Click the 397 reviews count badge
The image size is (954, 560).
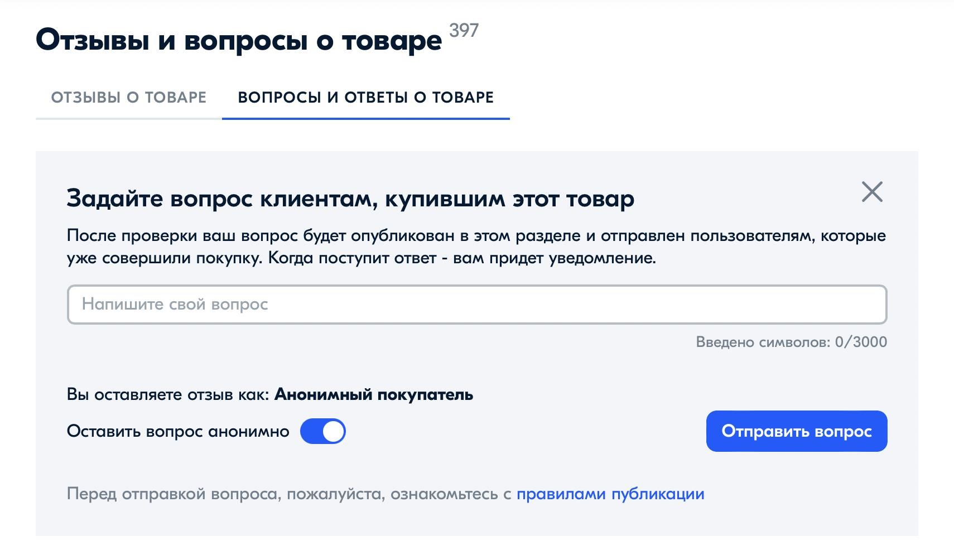464,30
